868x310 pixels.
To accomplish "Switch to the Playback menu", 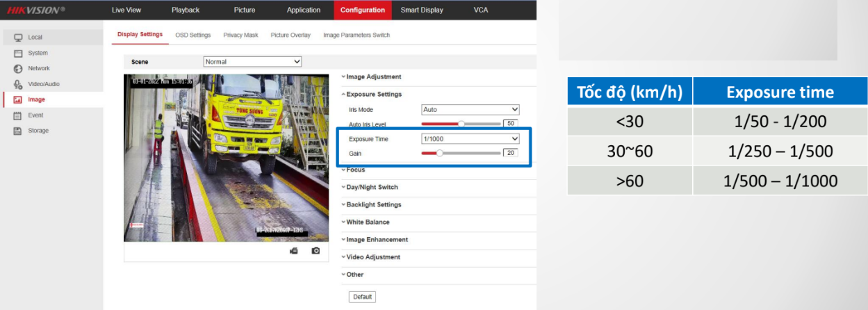I will tap(186, 10).
